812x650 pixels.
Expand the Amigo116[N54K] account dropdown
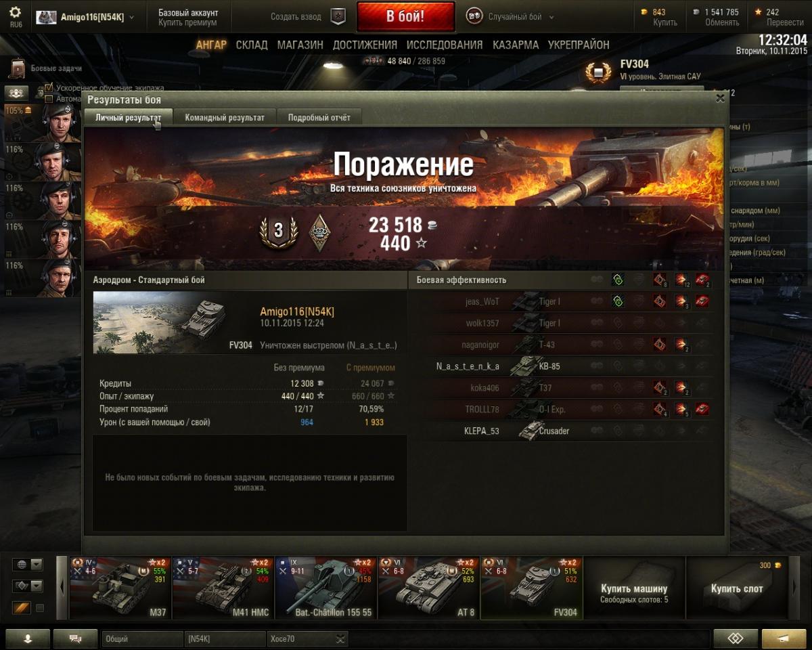coord(131,17)
